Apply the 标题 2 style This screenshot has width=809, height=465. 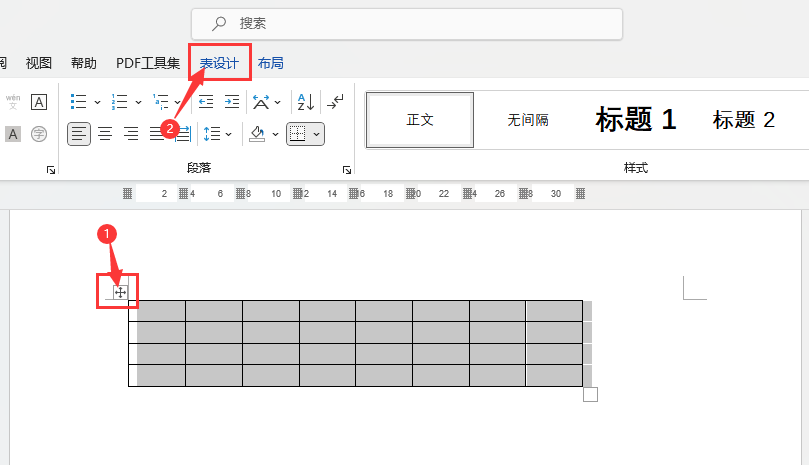point(743,120)
